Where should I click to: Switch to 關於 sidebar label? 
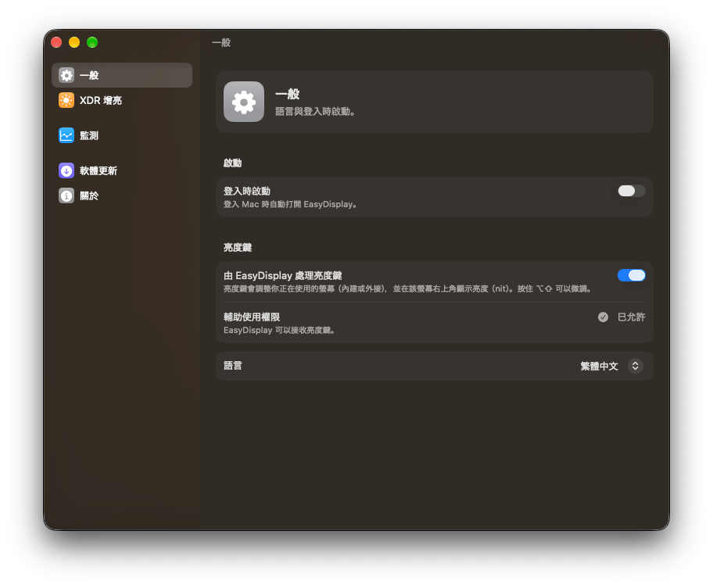(x=89, y=196)
